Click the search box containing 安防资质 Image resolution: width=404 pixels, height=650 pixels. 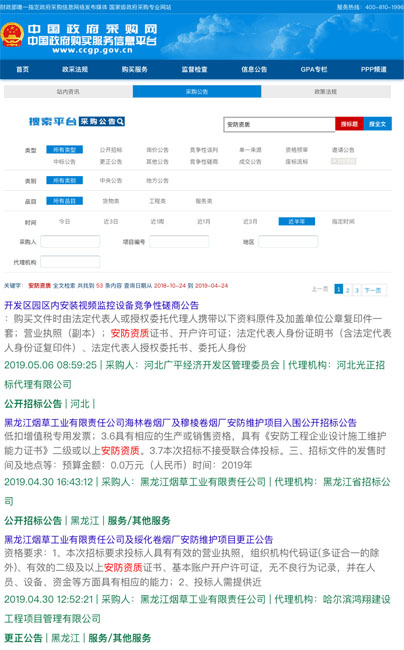(279, 124)
